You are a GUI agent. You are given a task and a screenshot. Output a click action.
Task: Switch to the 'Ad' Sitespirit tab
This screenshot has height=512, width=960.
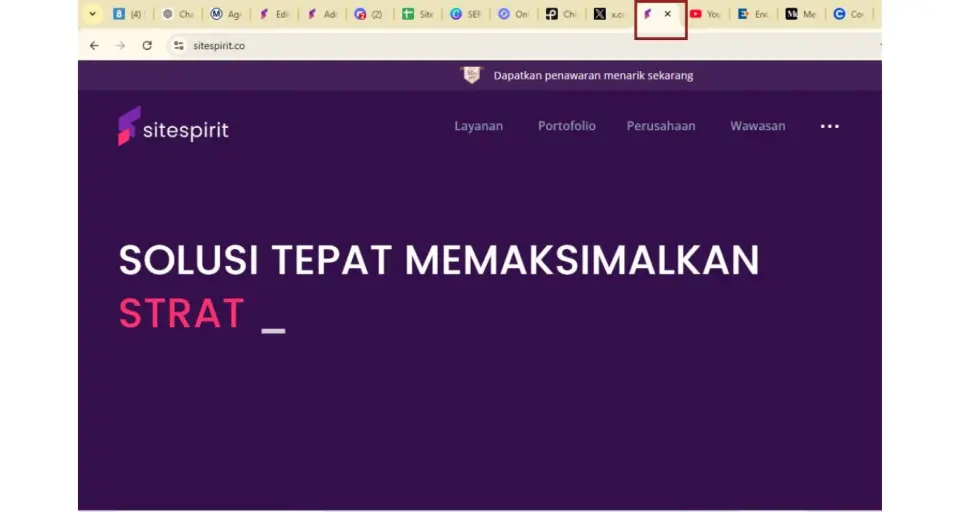(x=322, y=14)
